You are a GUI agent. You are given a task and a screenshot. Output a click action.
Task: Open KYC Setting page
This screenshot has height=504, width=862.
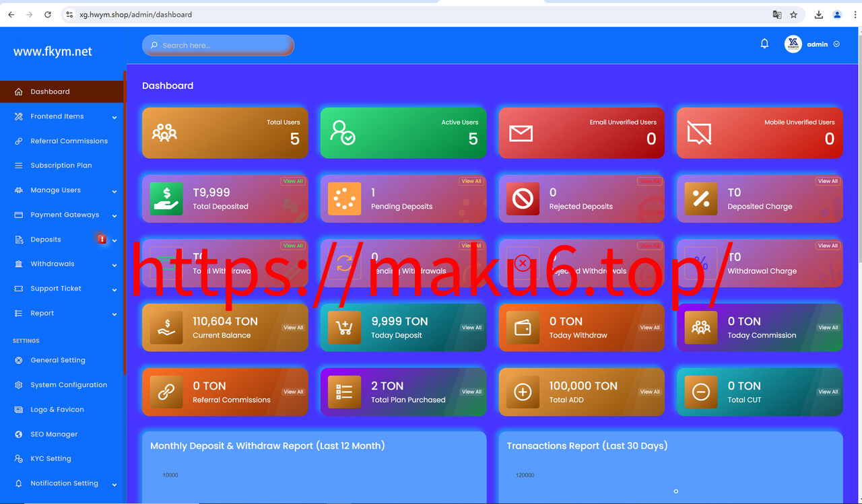coord(62,458)
